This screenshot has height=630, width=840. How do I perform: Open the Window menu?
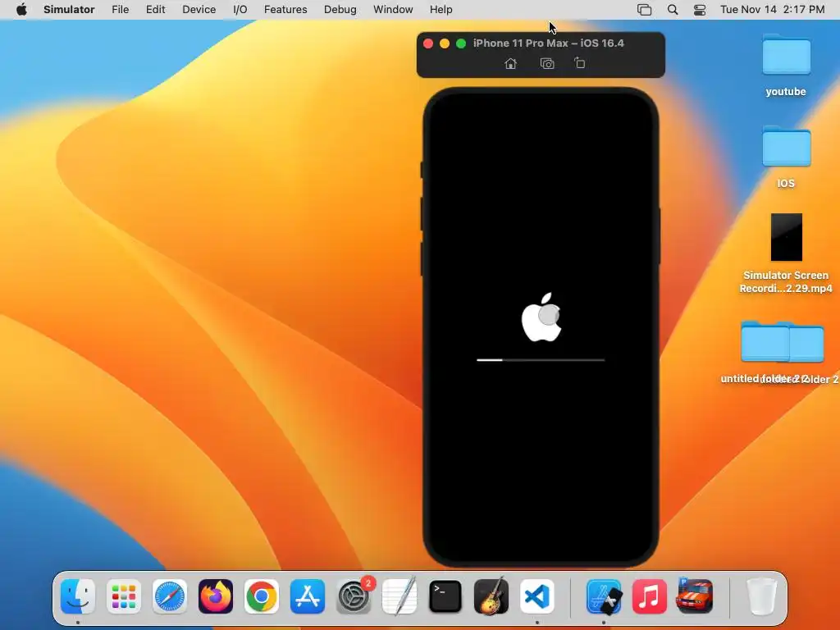393,10
